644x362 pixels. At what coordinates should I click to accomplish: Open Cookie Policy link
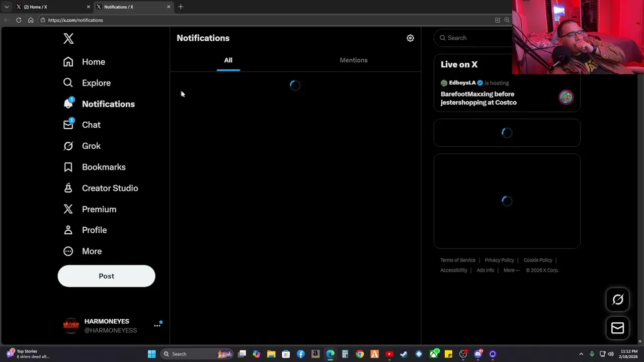pyautogui.click(x=538, y=260)
